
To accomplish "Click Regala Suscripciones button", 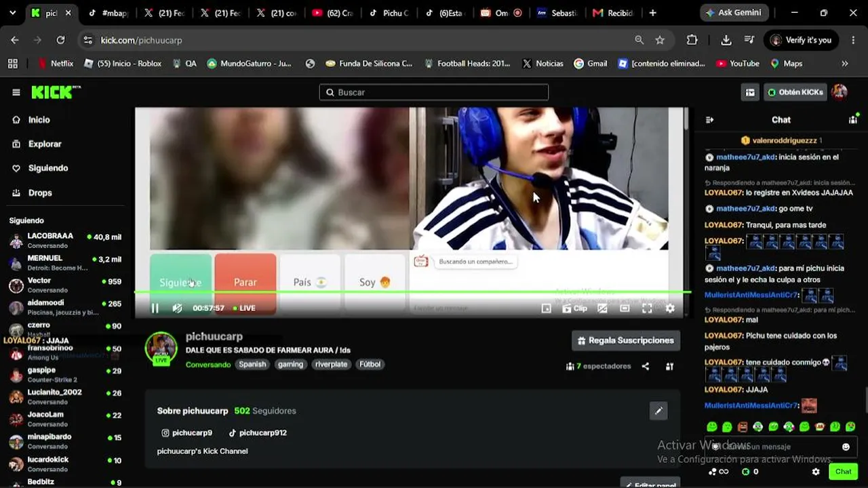I will coord(626,341).
